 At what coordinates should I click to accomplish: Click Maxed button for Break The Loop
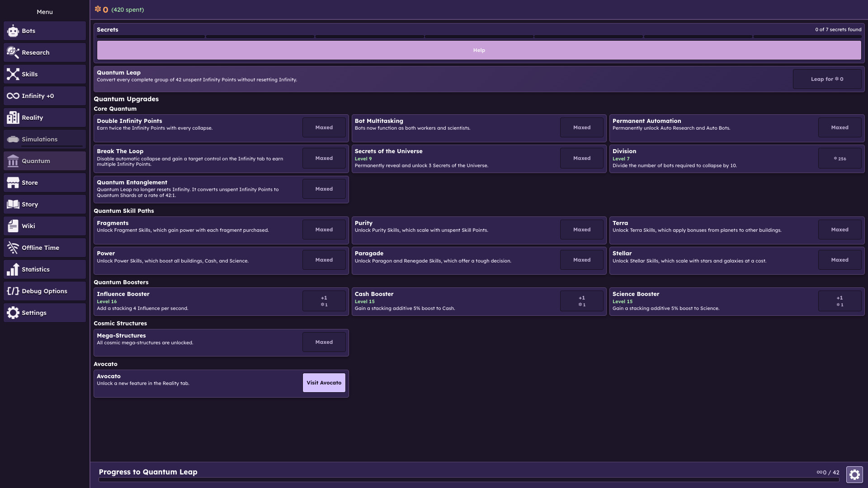[x=324, y=158]
